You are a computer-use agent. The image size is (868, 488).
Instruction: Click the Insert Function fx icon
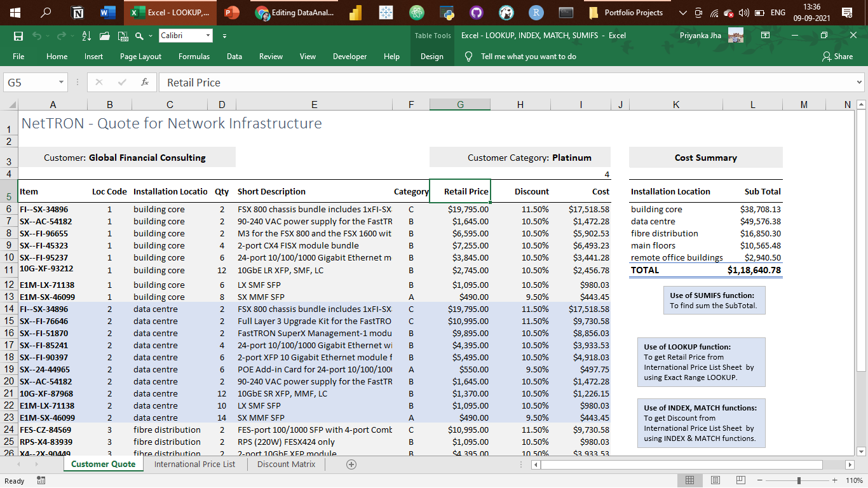tap(145, 82)
